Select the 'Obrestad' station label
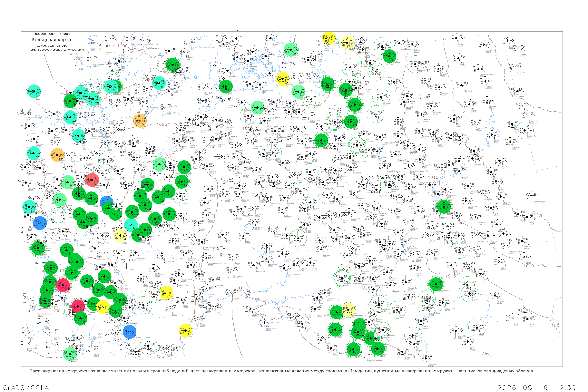This screenshot has width=588, height=392. coord(80,57)
